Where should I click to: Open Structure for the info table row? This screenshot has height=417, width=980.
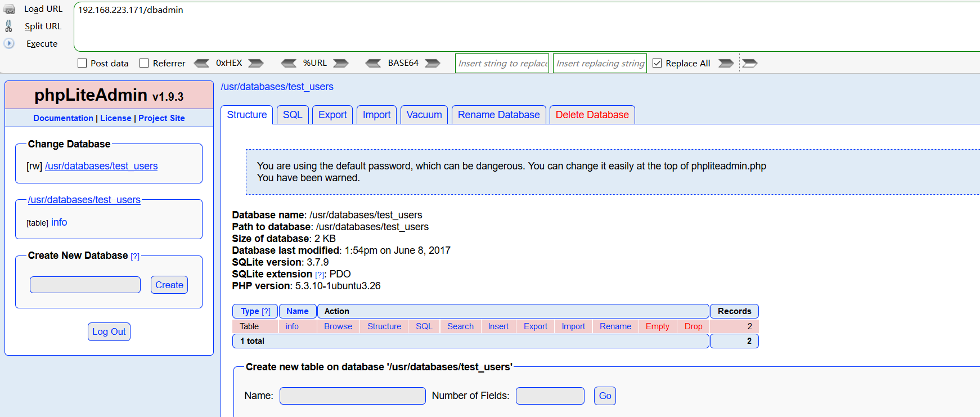[x=384, y=326]
